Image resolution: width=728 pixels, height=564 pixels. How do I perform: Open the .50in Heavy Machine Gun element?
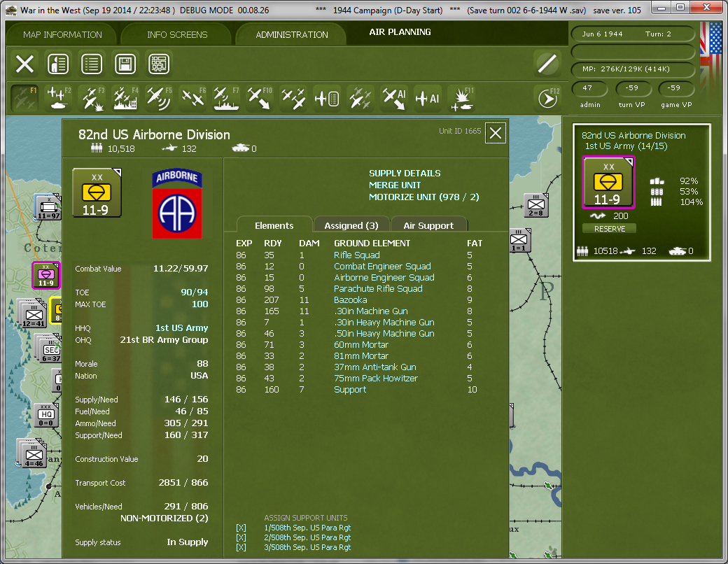point(384,333)
